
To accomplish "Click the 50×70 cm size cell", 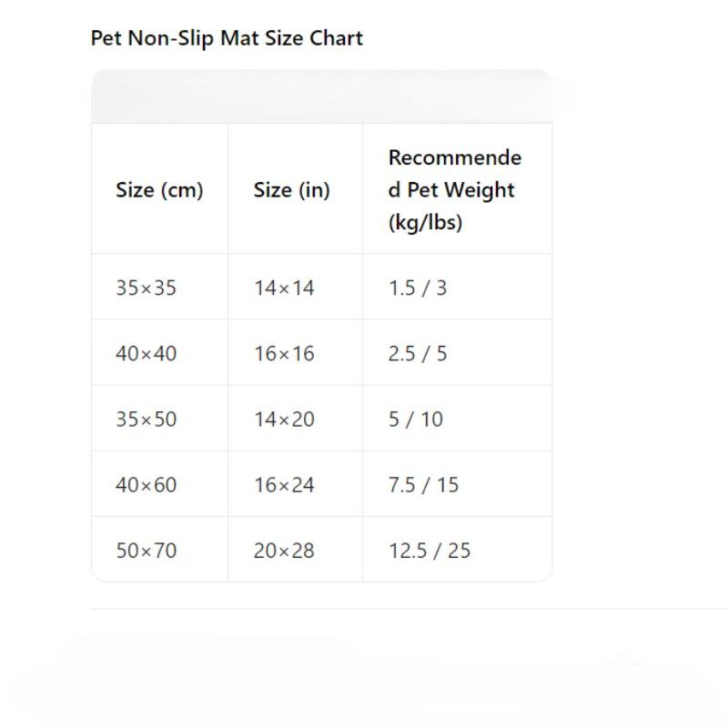I will 159,550.
